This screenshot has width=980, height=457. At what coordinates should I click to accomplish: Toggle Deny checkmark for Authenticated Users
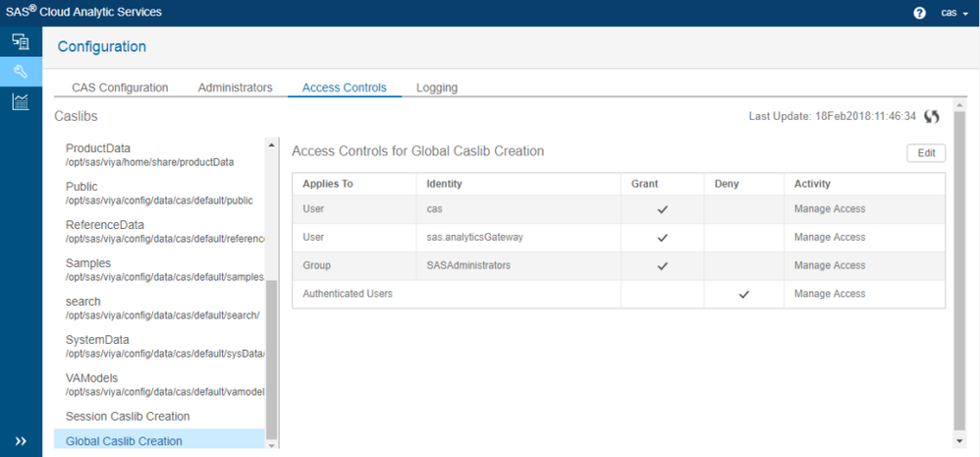pos(743,294)
